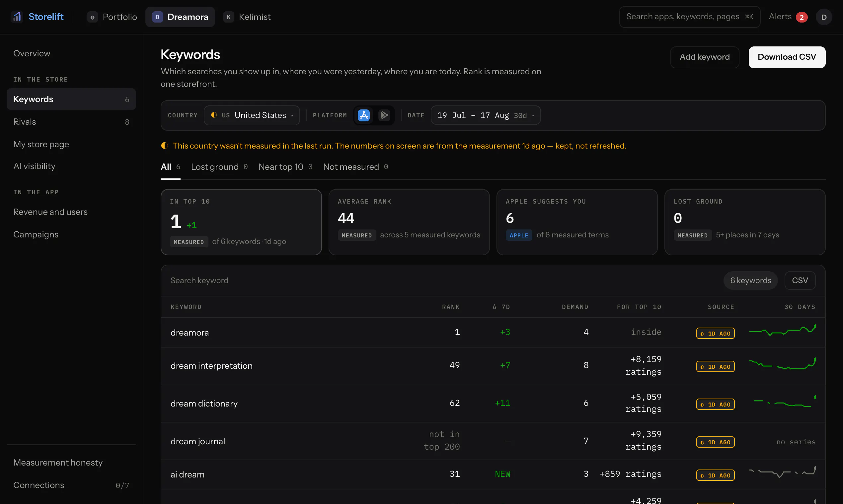
Task: Sort by KEYWORD column header
Action: [186, 307]
